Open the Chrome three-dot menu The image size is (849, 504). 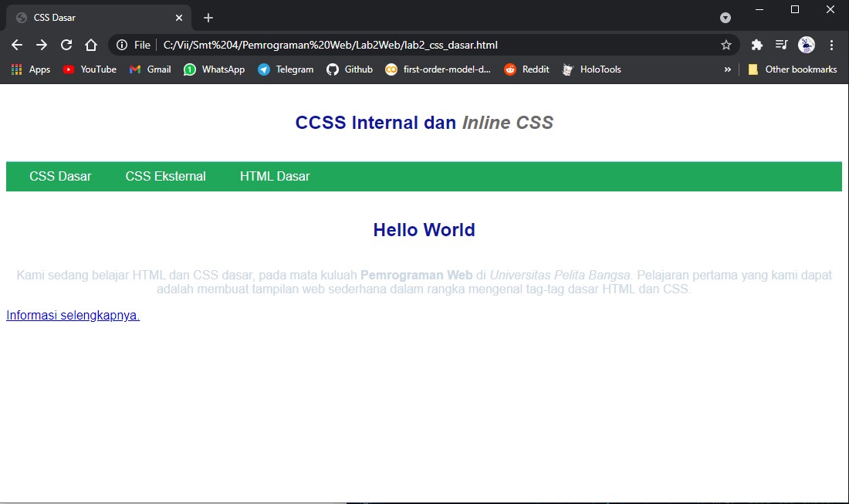click(831, 45)
